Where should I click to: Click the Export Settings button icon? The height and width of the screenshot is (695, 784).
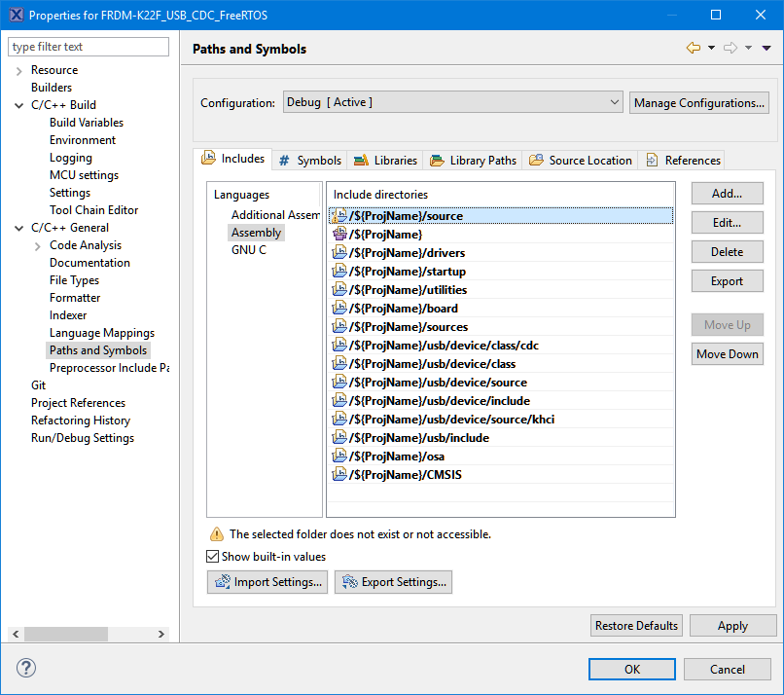pyautogui.click(x=349, y=582)
